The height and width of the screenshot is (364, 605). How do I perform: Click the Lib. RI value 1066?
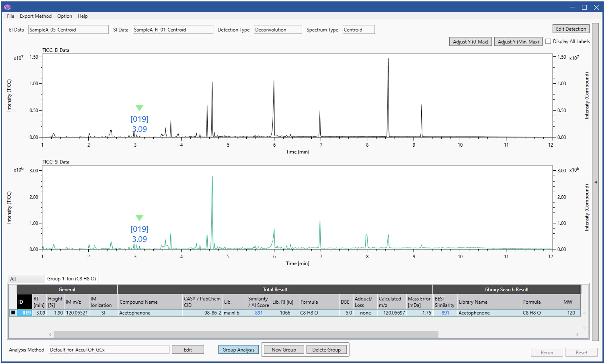click(x=285, y=313)
